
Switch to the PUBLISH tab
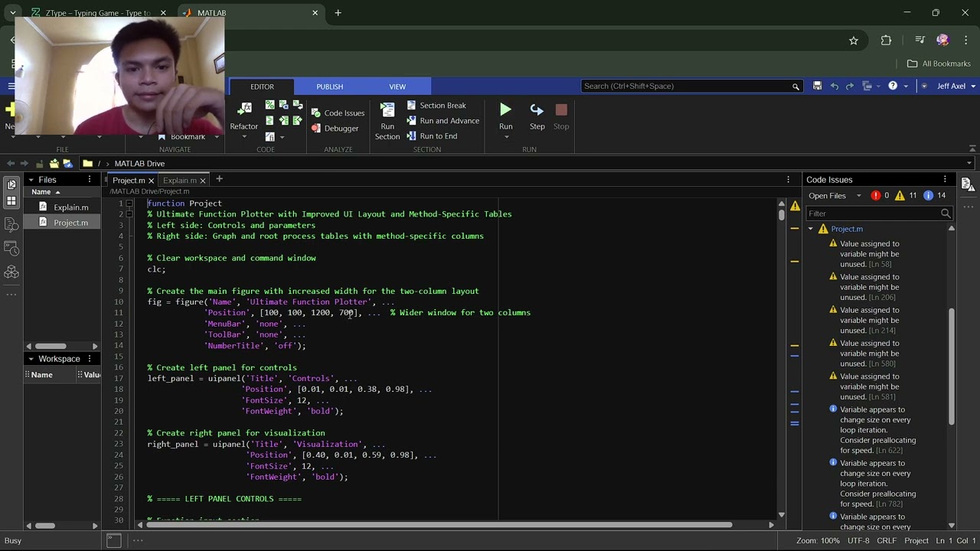[x=330, y=86]
